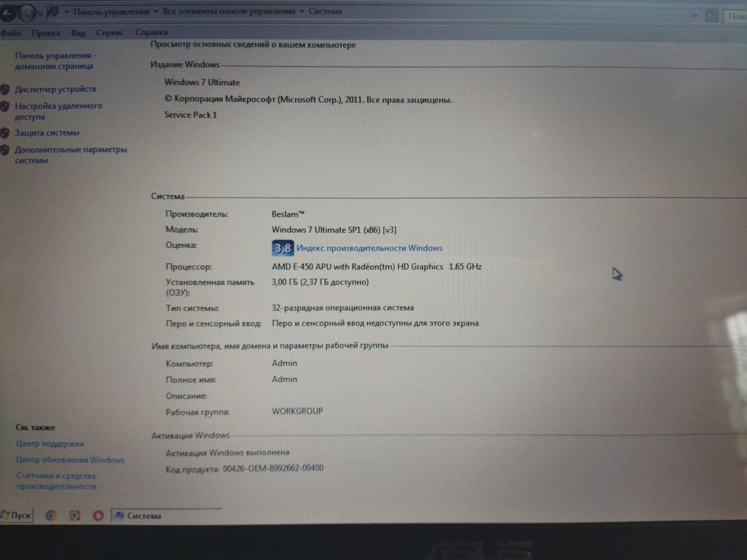Open Настройка удаленного доступа link
Viewport: 747px width, 560px height.
click(x=58, y=111)
